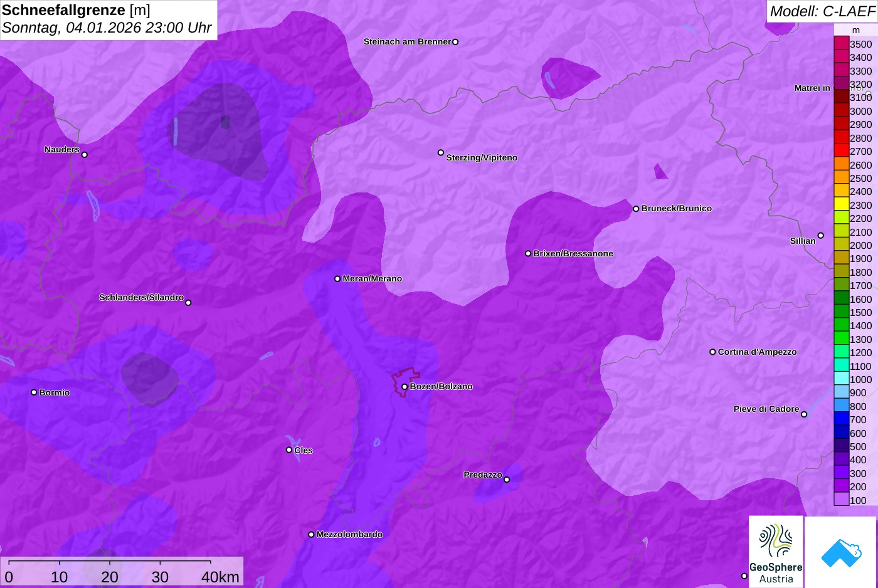Click the Cles marker dot
Image resolution: width=878 pixels, height=588 pixels.
(x=289, y=449)
